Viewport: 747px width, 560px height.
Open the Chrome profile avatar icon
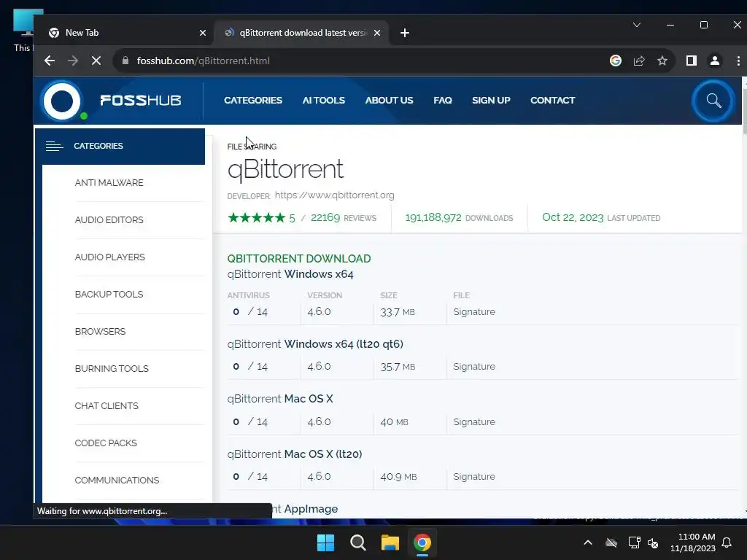[x=715, y=61]
